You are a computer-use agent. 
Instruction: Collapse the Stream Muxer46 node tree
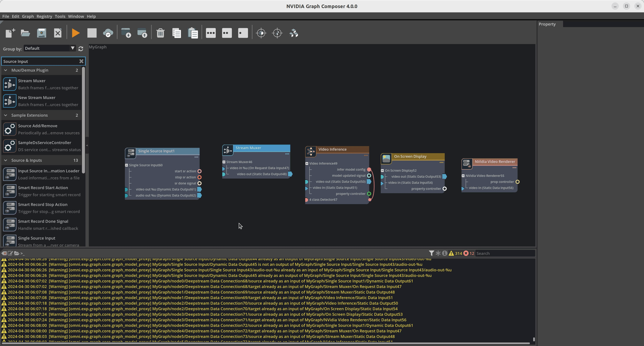click(224, 162)
